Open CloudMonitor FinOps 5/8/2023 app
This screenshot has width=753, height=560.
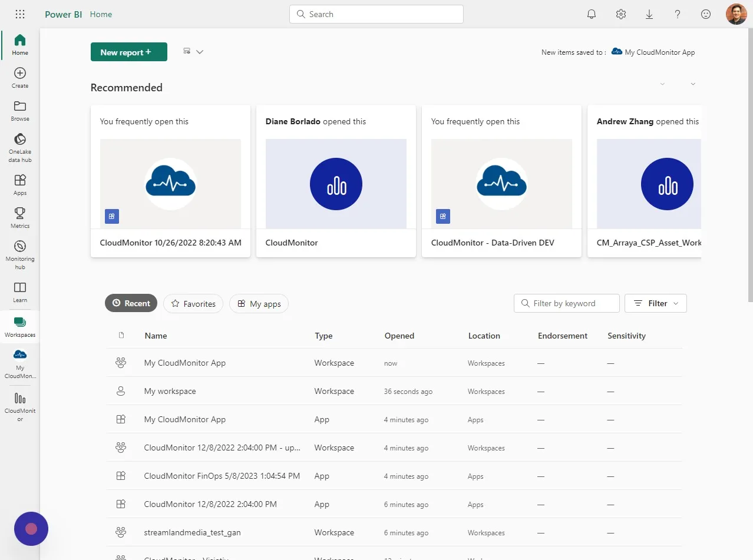click(x=394, y=476)
